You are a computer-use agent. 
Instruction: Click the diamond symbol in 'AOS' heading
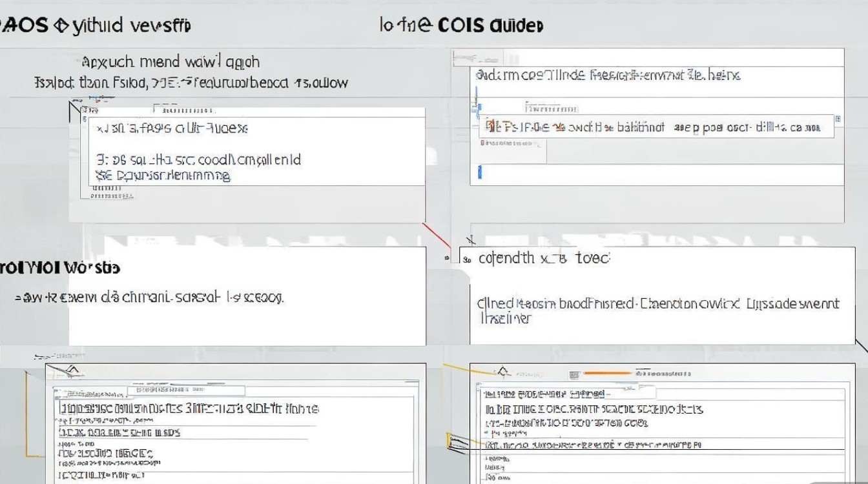click(61, 26)
